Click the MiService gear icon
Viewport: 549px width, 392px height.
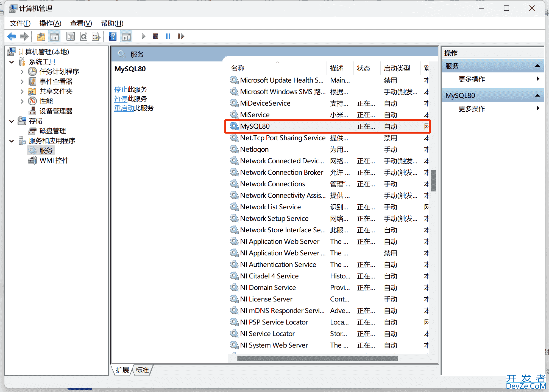[x=234, y=115]
